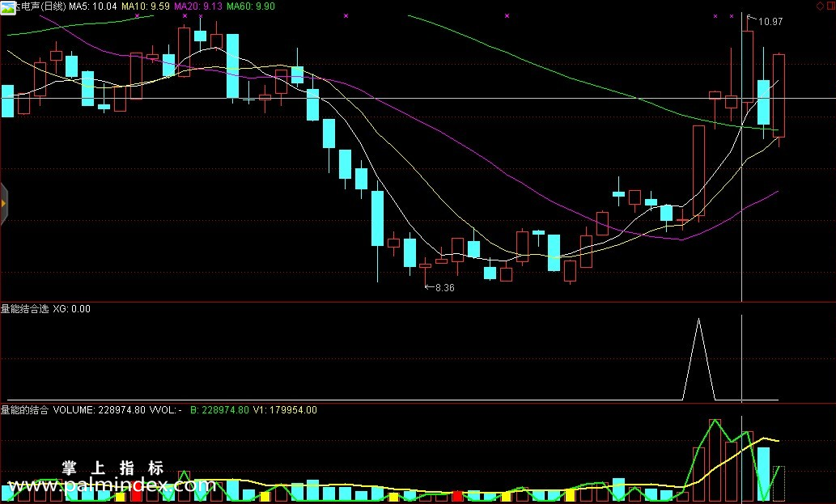Click the VOLUME: 228974.80 readout
Screen dimensions: 836x504
pos(100,410)
